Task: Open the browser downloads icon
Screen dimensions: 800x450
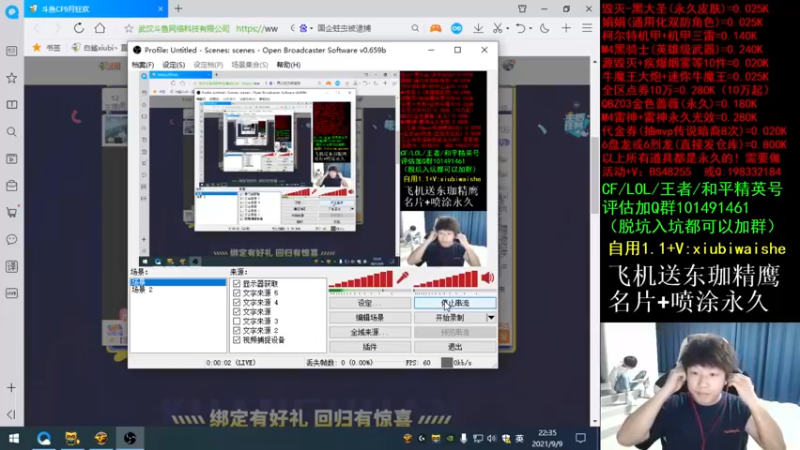Action: coord(478,29)
